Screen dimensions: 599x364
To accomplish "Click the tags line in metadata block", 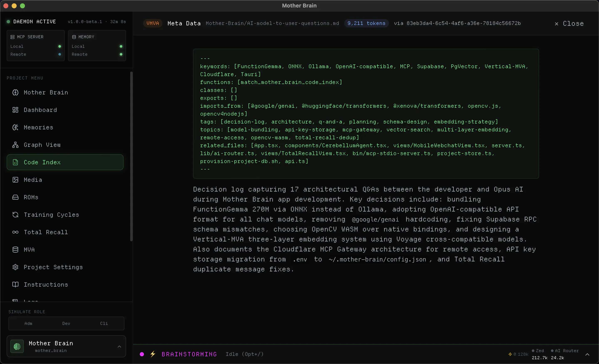I will pos(349,122).
